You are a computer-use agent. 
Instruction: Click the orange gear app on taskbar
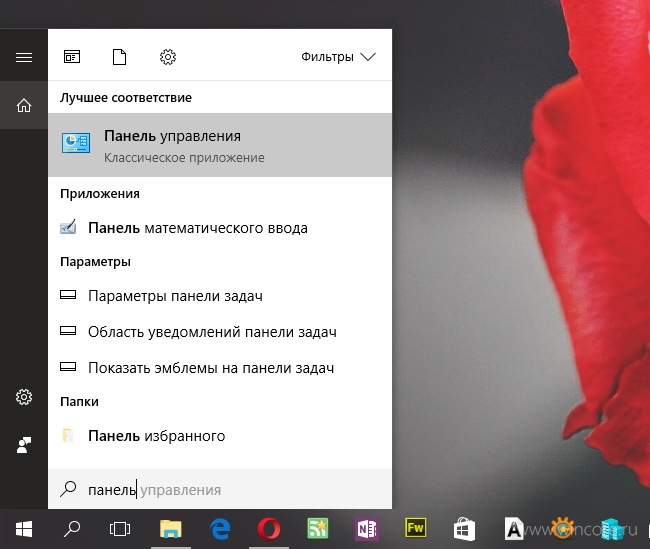coord(563,528)
